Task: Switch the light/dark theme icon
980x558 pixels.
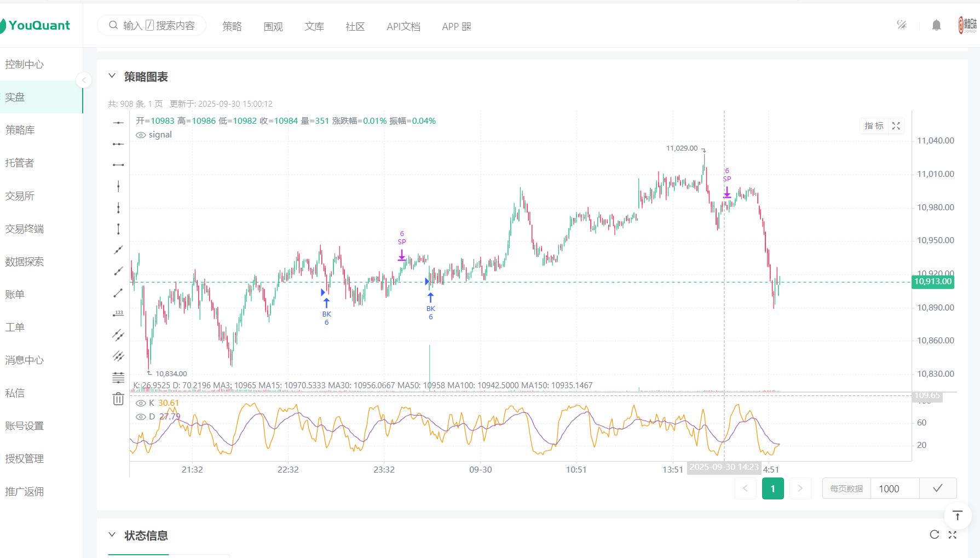Action: (902, 25)
